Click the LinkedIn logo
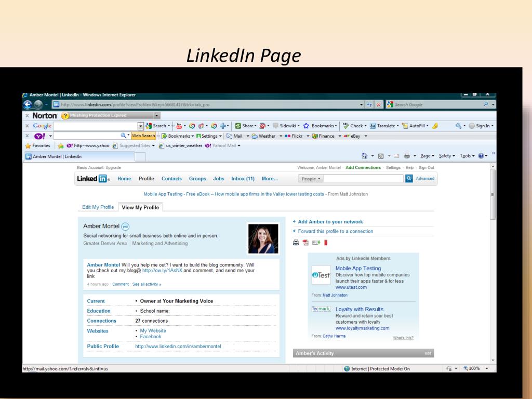Screen dimensions: 532x399 coord(93,179)
